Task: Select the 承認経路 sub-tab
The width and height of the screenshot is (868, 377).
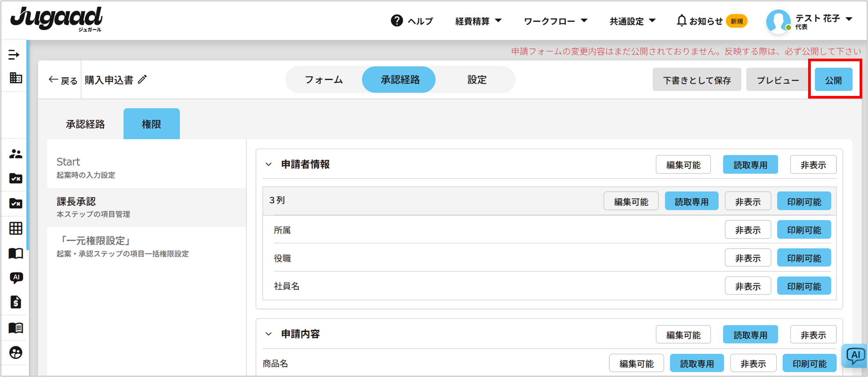Action: click(x=85, y=124)
